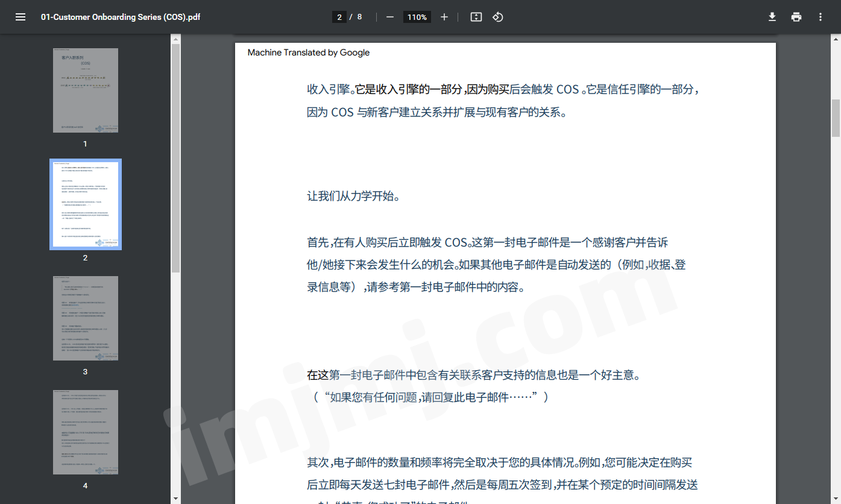Image resolution: width=841 pixels, height=504 pixels.
Task: Download the PDF file
Action: point(772,17)
